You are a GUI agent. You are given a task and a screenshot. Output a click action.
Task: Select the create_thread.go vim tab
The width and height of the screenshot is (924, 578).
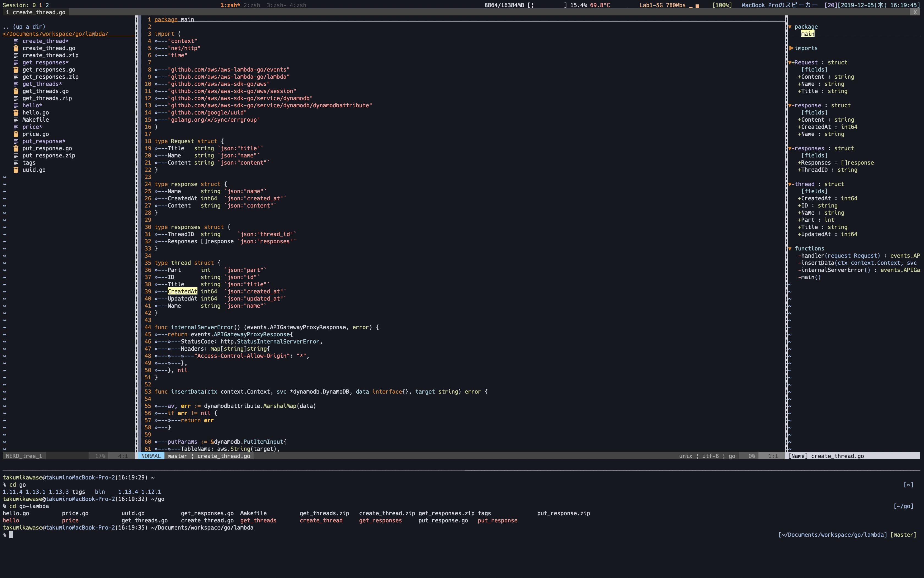(35, 12)
